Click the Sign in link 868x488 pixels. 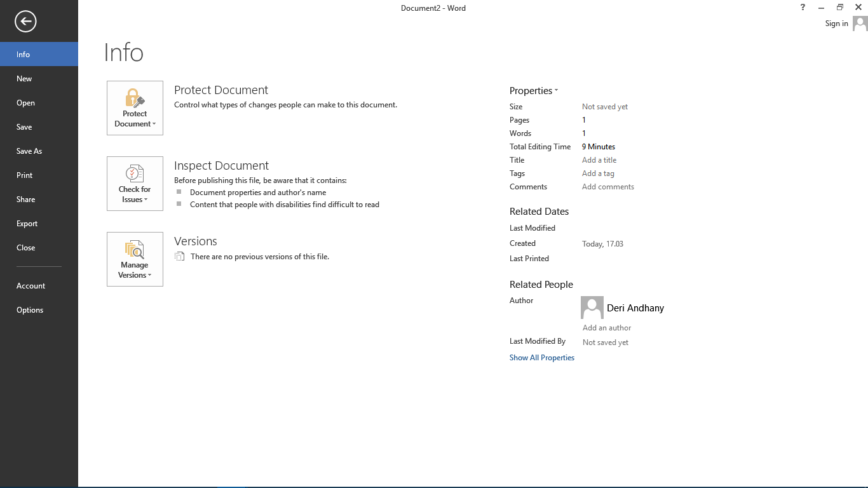836,24
